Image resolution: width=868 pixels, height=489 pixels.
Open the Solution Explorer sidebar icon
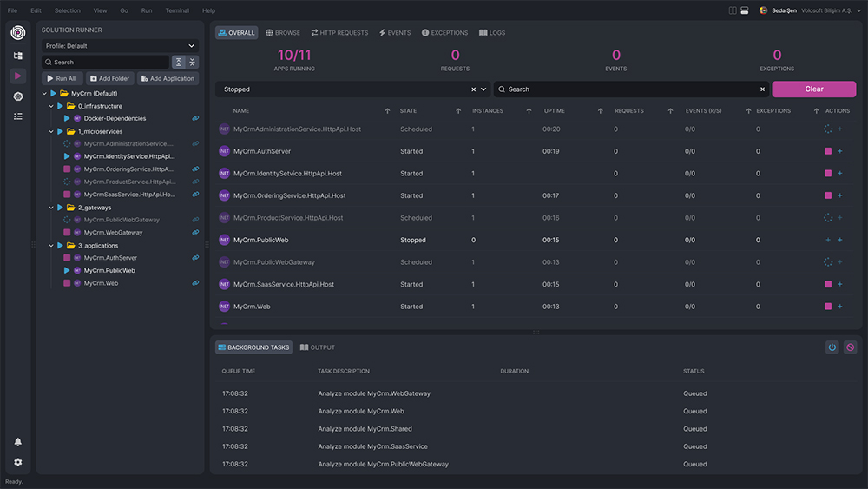18,56
